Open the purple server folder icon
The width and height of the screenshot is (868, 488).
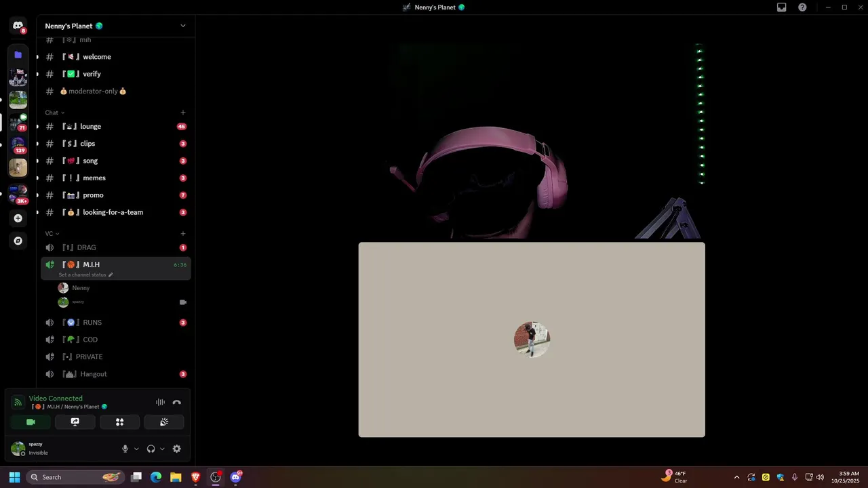click(18, 55)
